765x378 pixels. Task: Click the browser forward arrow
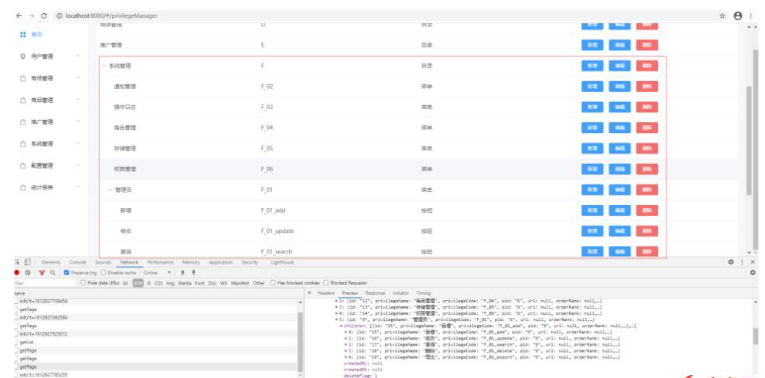tap(31, 16)
